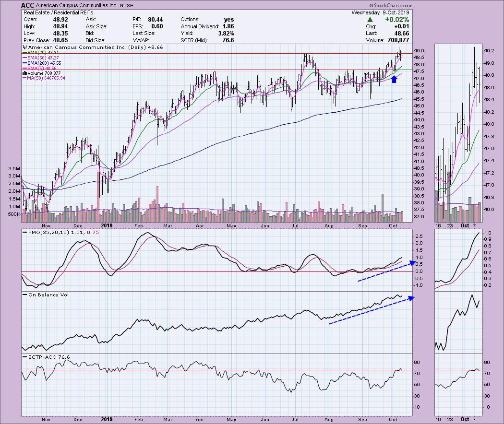The width and height of the screenshot is (504, 424).
Task: Click the ACC ticker symbol in the header
Action: pos(28,5)
